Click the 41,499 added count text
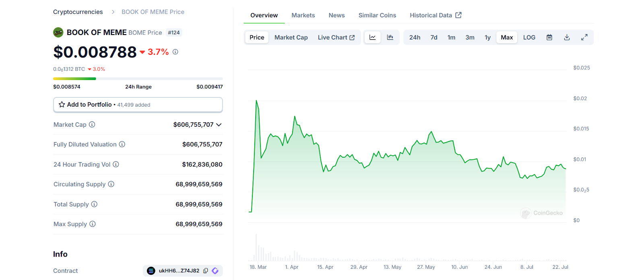This screenshot has width=644, height=280. point(134,105)
